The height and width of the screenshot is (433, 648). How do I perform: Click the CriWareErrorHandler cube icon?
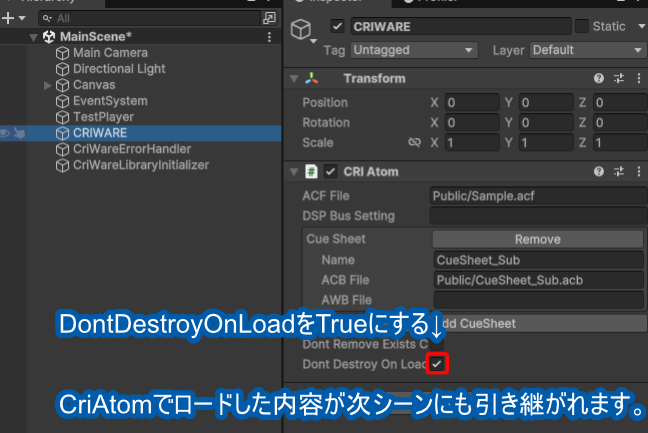tap(62, 149)
